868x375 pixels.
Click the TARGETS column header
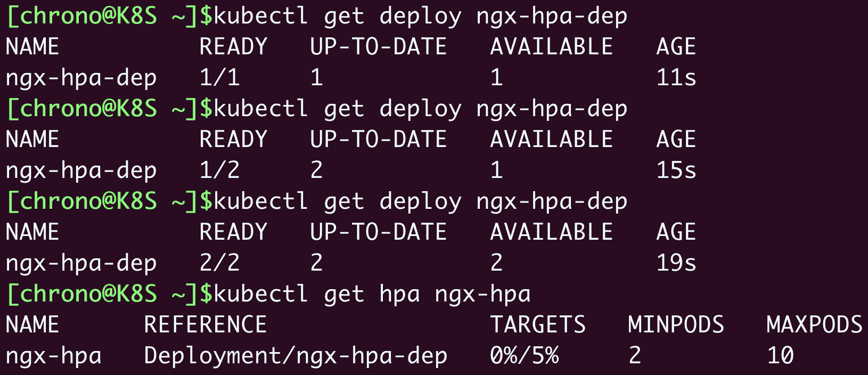pyautogui.click(x=537, y=325)
